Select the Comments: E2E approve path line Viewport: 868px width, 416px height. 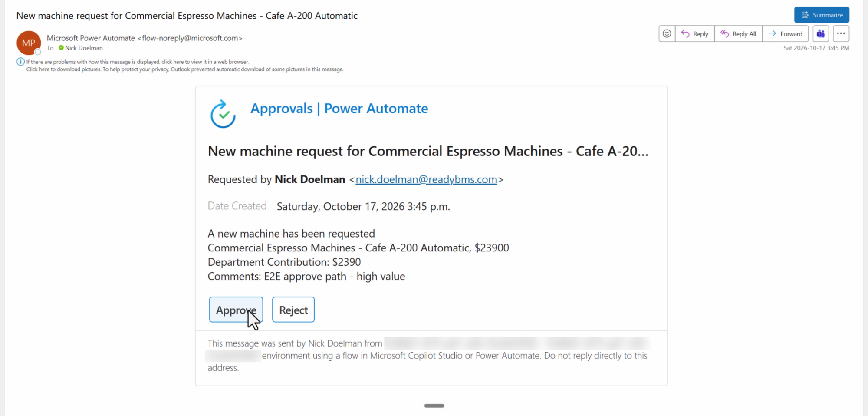pos(306,276)
